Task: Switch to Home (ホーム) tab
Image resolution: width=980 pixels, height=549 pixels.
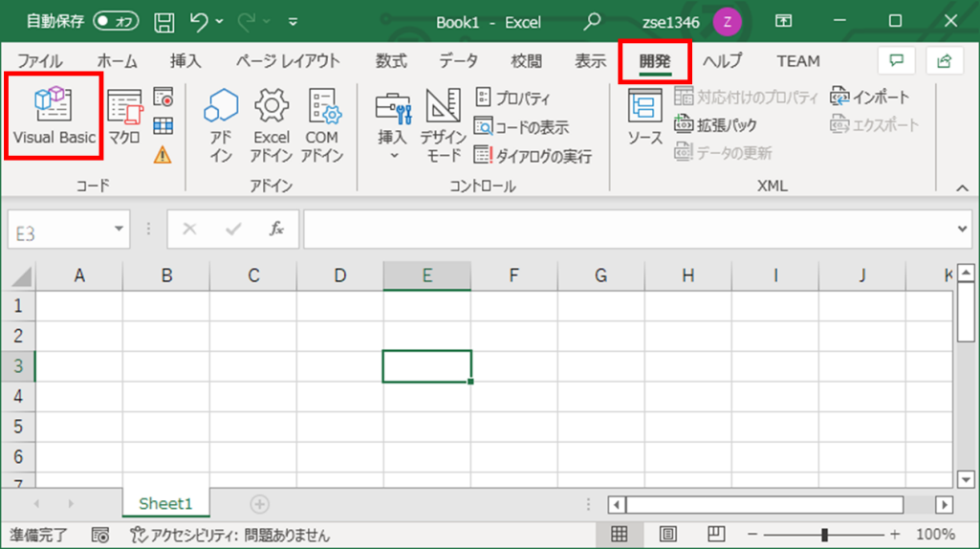Action: 117,61
